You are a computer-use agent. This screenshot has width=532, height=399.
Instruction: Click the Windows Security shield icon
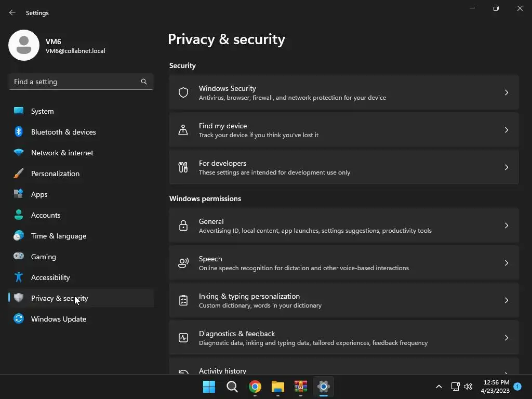(183, 92)
